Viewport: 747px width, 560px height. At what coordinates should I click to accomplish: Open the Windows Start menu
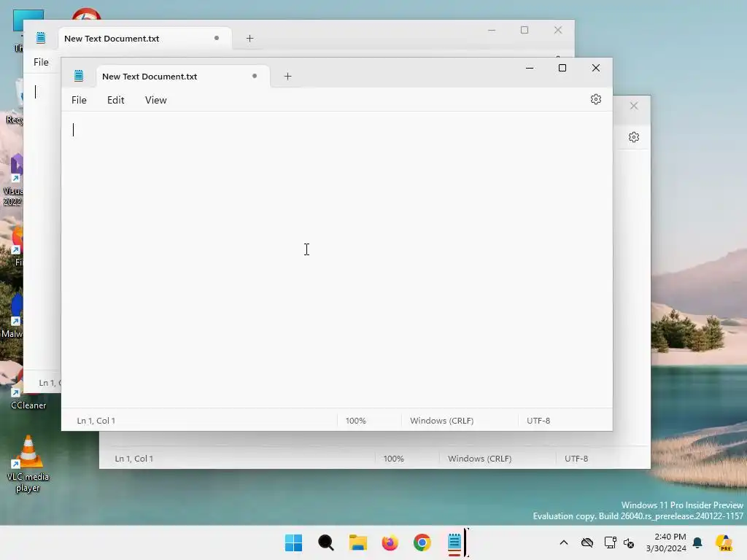click(293, 542)
